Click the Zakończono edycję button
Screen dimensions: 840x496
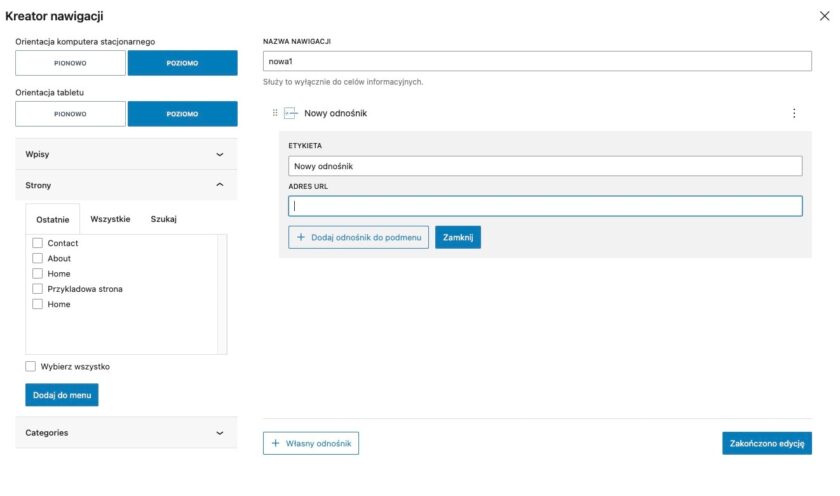pyautogui.click(x=766, y=443)
